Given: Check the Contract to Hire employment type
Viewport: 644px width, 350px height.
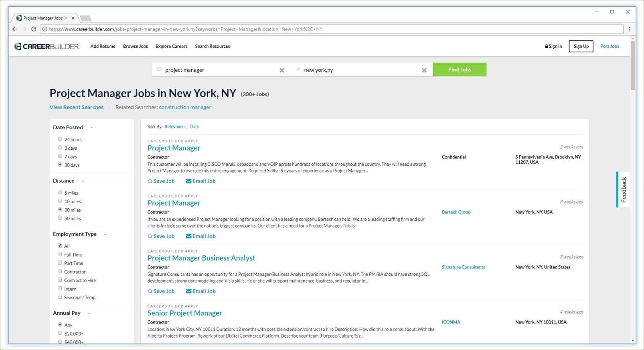Looking at the screenshot, I should 60,280.
